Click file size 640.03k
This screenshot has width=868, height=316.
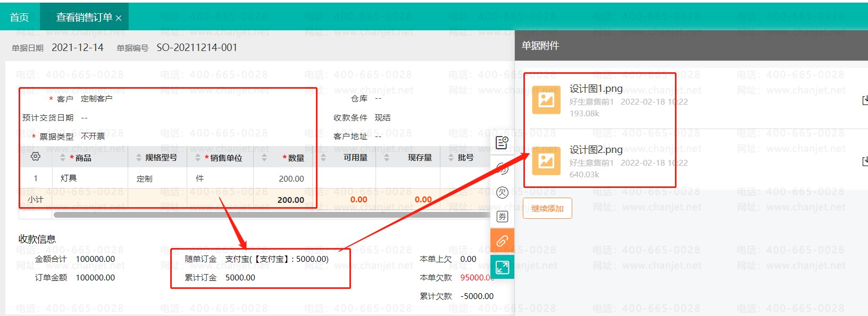585,174
